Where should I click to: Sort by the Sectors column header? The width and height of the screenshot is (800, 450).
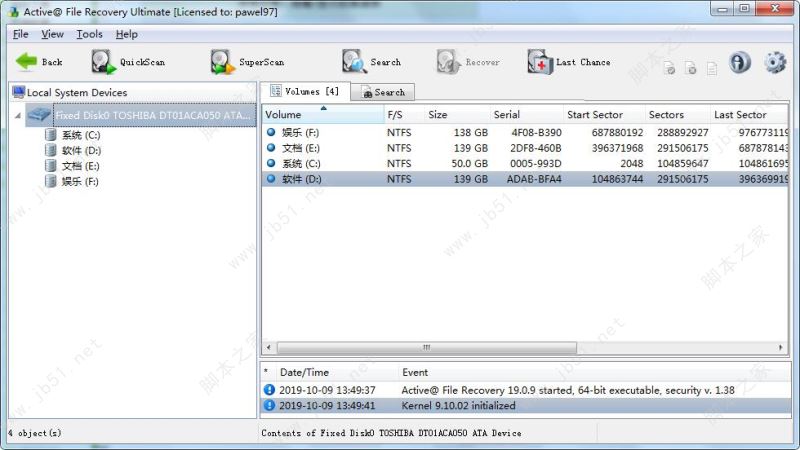coord(678,115)
